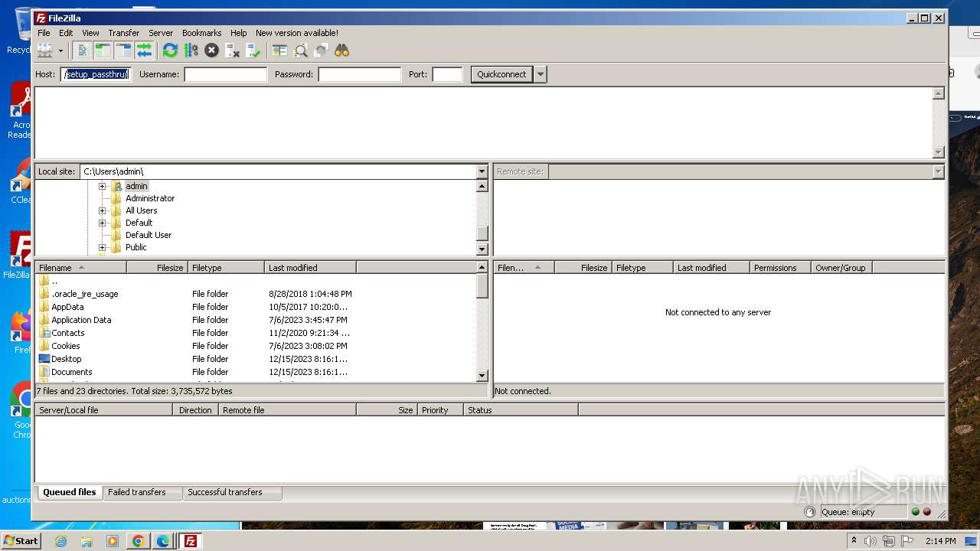Click the Password input field

pos(359,74)
